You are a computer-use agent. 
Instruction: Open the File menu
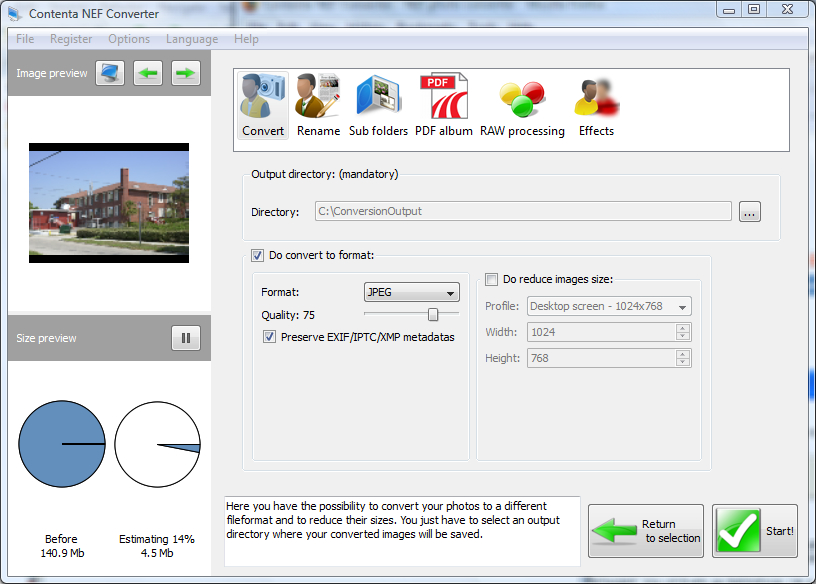[x=25, y=39]
